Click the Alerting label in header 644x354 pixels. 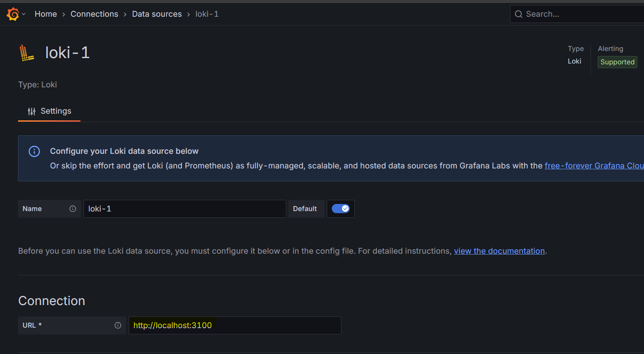coord(611,49)
